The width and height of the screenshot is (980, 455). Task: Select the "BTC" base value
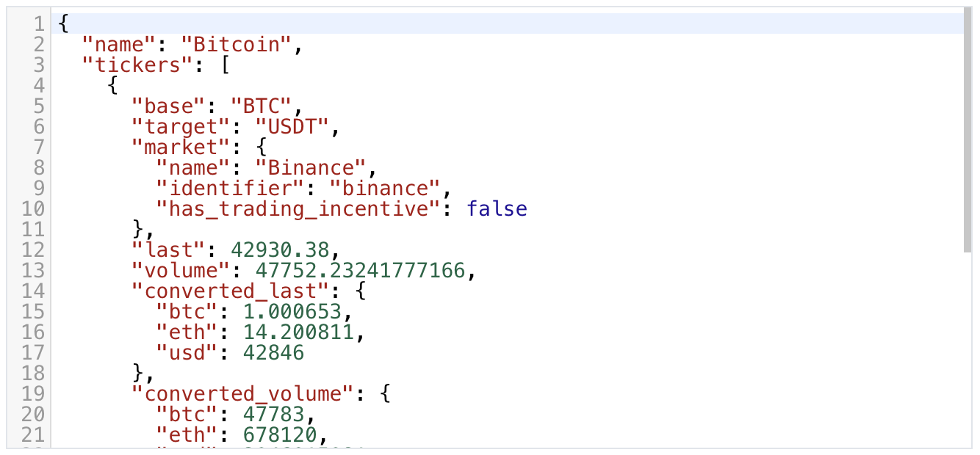(262, 106)
